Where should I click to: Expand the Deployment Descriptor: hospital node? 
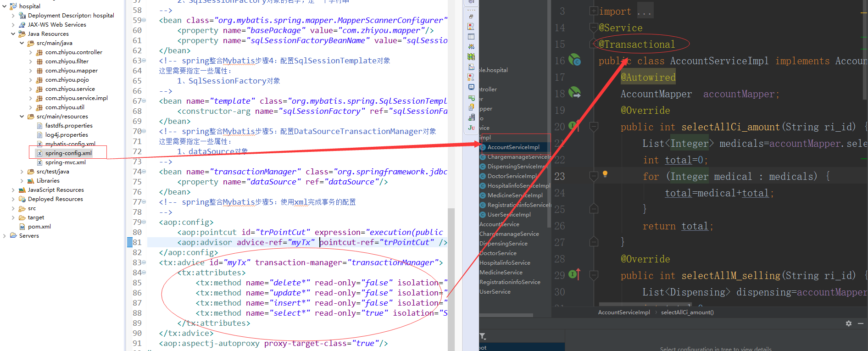click(13, 16)
